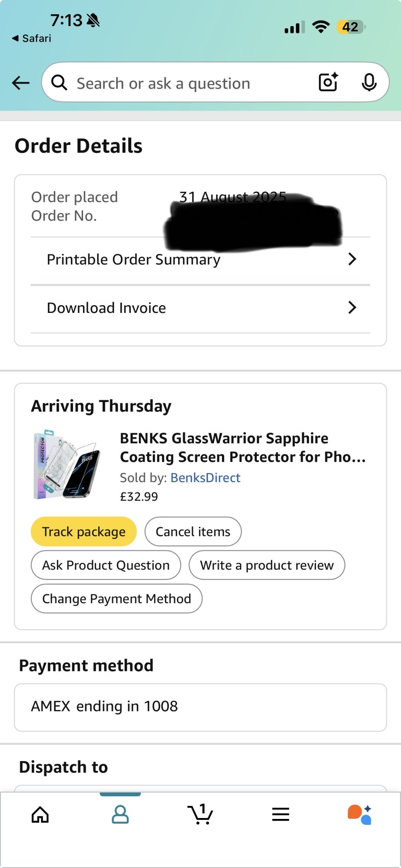Open the Rufus AI assistant icon

coord(360,814)
